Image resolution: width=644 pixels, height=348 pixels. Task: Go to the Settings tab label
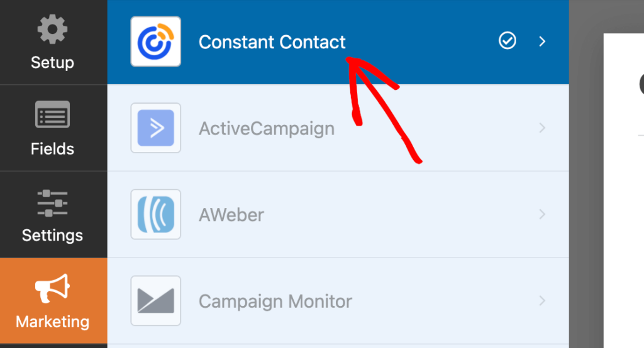point(52,236)
